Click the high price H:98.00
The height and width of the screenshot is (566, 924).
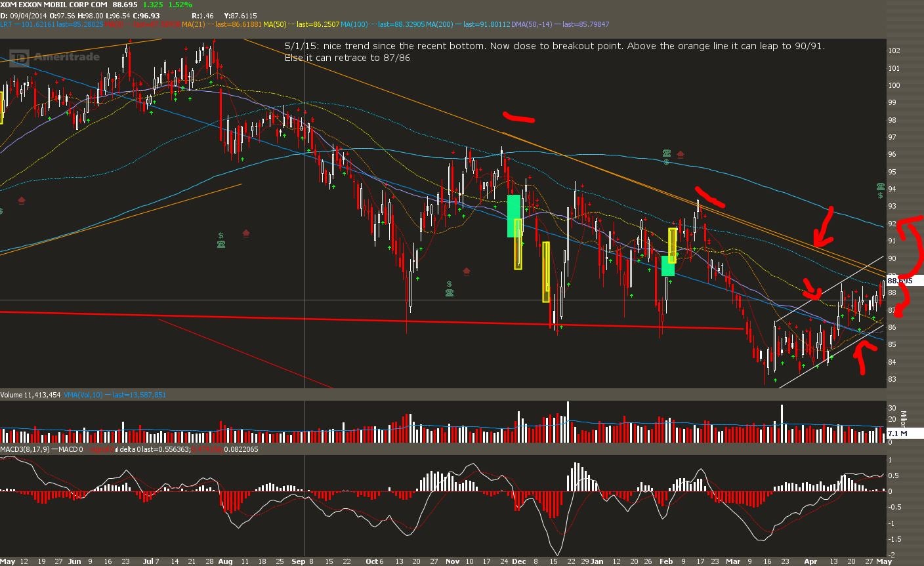(92, 15)
